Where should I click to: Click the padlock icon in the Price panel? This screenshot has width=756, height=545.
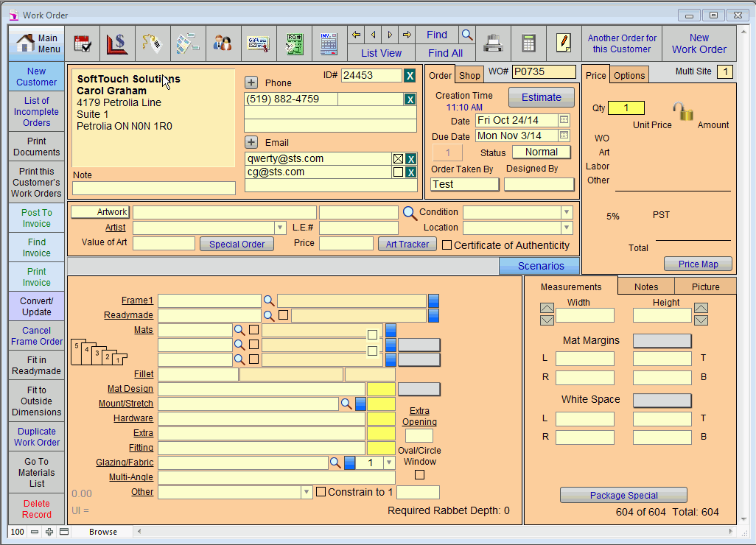tap(683, 113)
